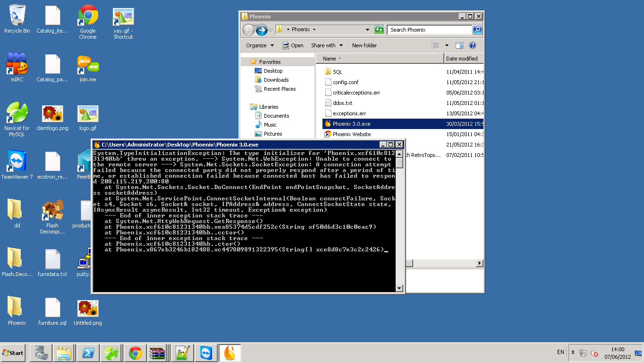644x363 pixels.
Task: Select the join.me desktop icon
Action: (88, 68)
